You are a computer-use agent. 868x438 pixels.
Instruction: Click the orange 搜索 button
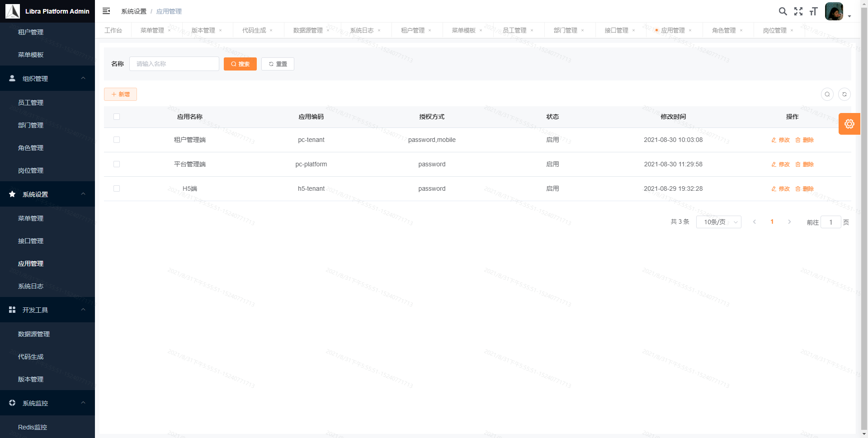coord(240,64)
